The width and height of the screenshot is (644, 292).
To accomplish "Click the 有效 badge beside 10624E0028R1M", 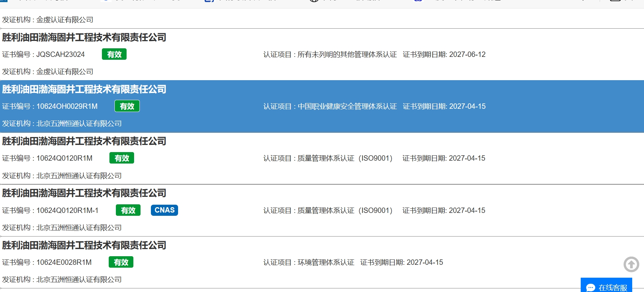I will [121, 262].
